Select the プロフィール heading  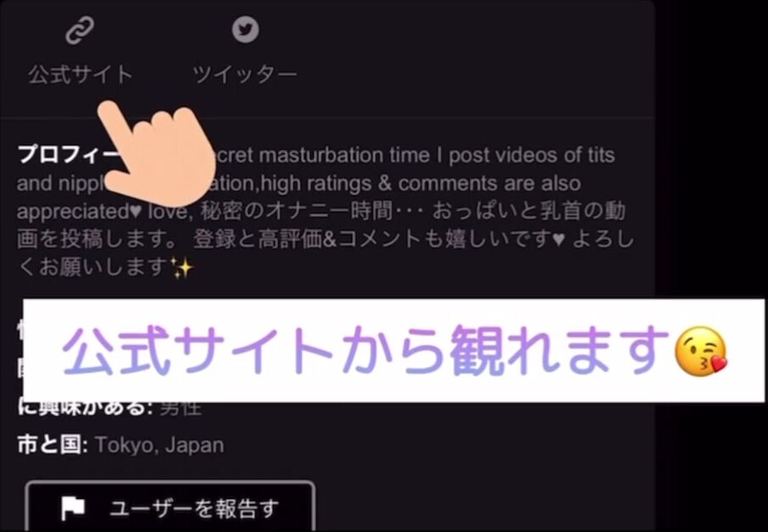69,155
